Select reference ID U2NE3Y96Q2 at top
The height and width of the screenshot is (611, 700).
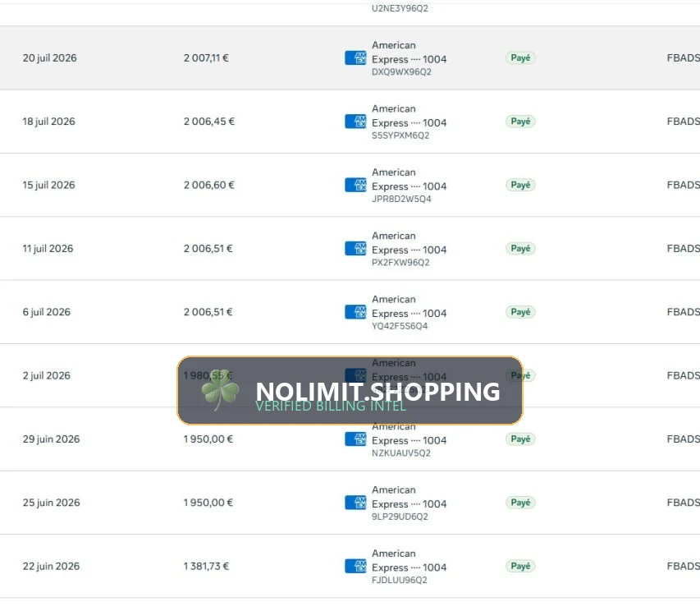pyautogui.click(x=400, y=8)
